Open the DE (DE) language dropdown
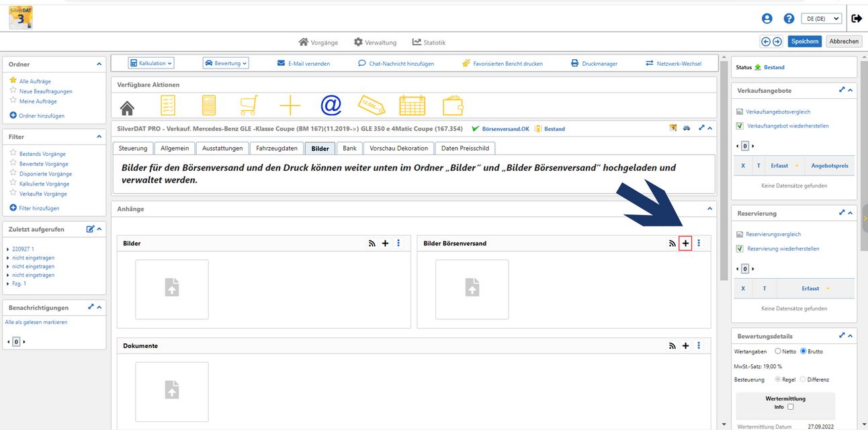The width and height of the screenshot is (868, 430). tap(821, 19)
